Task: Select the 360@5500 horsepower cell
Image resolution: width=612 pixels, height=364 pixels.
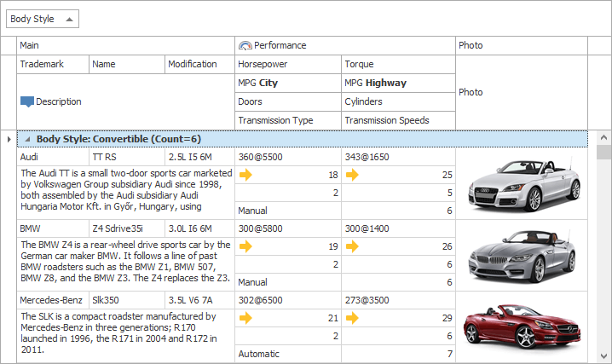Action: (x=288, y=157)
